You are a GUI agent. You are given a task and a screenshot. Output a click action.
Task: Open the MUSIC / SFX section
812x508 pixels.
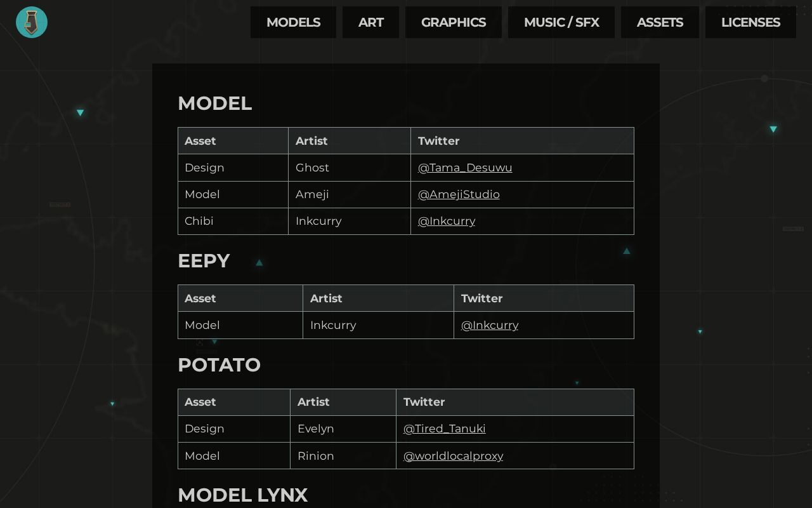(x=561, y=22)
